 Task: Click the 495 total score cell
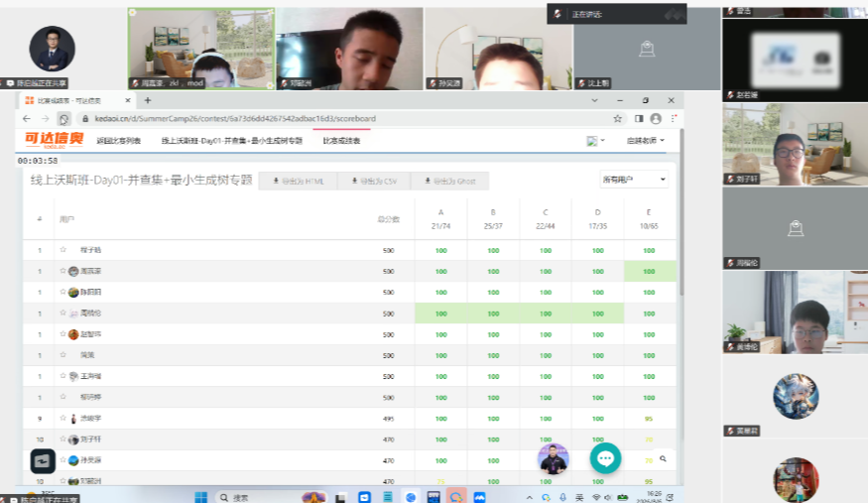point(389,419)
